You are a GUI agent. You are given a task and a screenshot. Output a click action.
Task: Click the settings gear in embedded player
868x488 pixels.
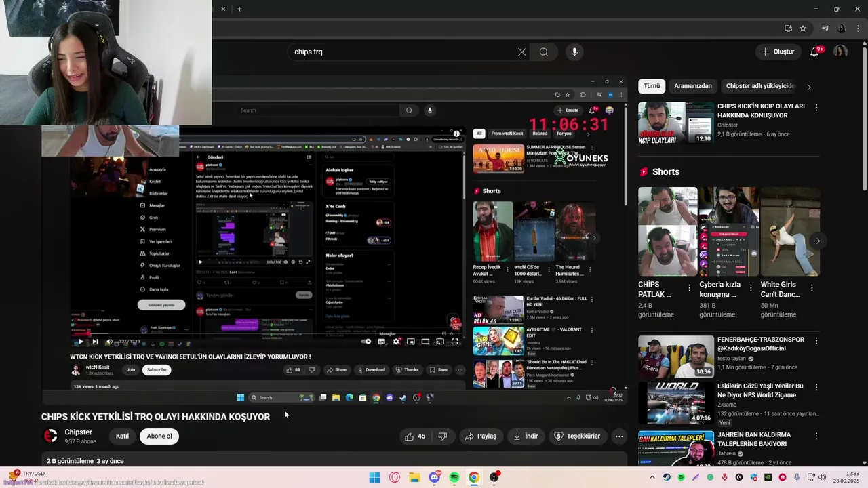point(396,342)
